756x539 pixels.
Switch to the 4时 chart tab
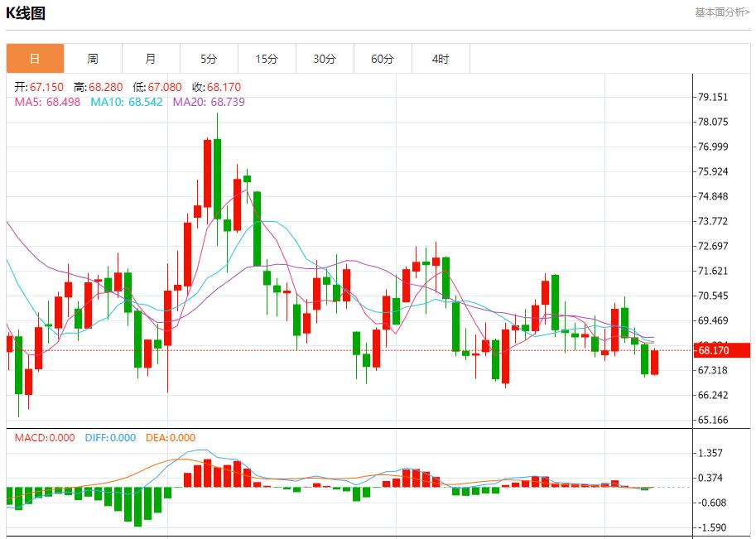[441, 59]
